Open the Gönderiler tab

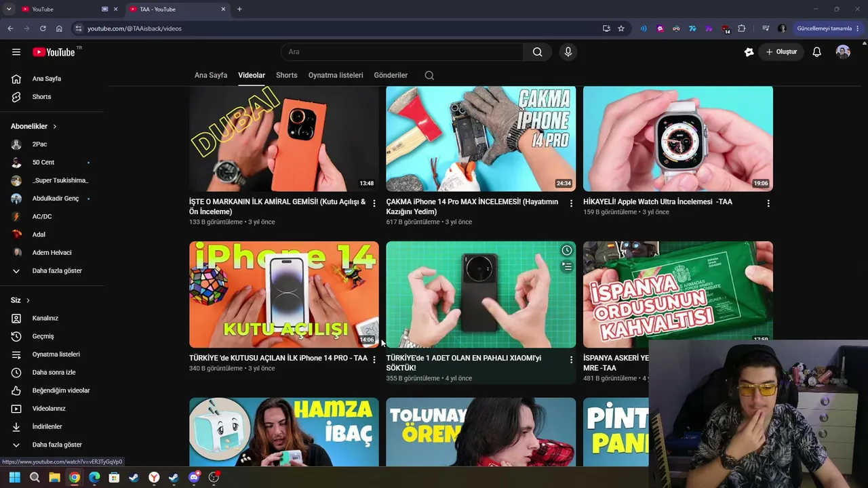[391, 75]
